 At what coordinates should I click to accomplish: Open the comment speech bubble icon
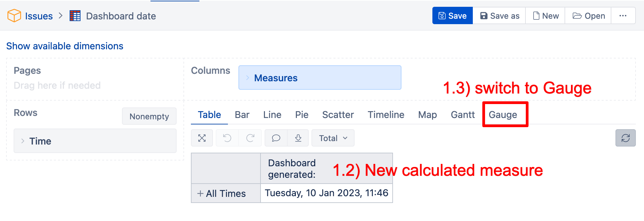[x=276, y=138]
